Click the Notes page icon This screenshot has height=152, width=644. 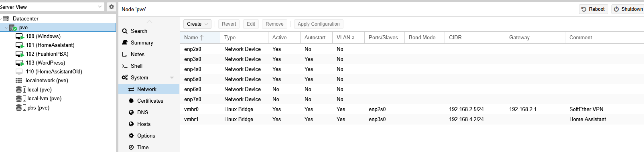pyautogui.click(x=125, y=54)
